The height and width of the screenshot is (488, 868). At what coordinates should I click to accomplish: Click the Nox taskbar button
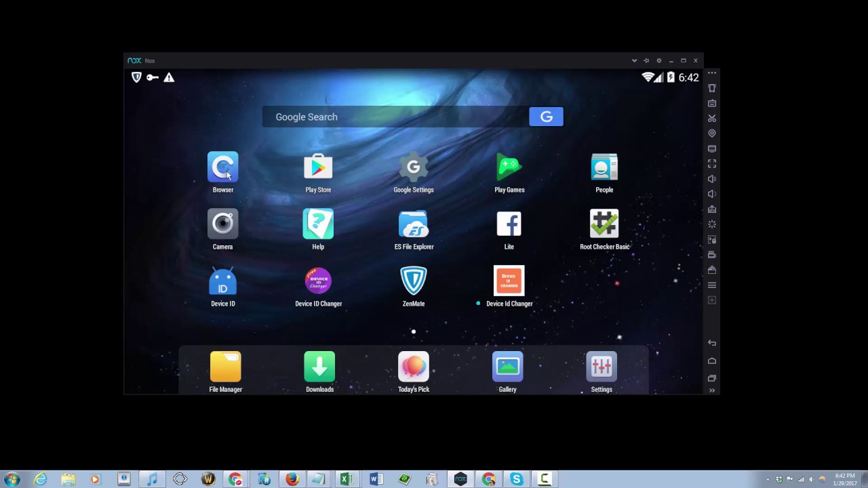point(460,479)
